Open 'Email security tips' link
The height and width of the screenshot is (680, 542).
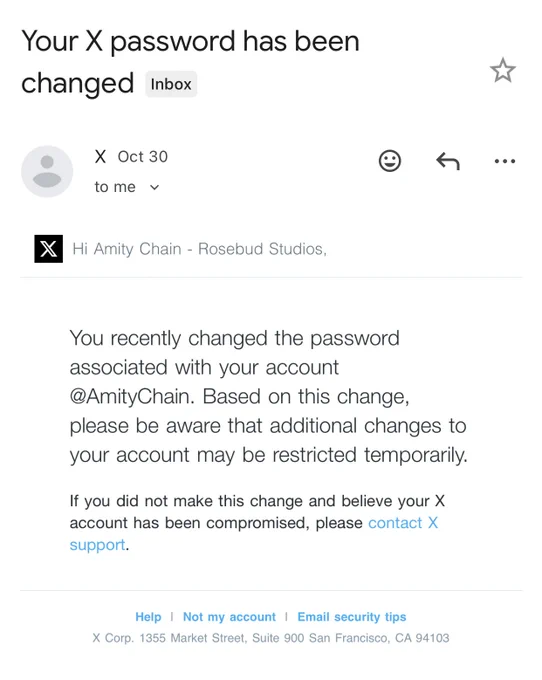[352, 617]
